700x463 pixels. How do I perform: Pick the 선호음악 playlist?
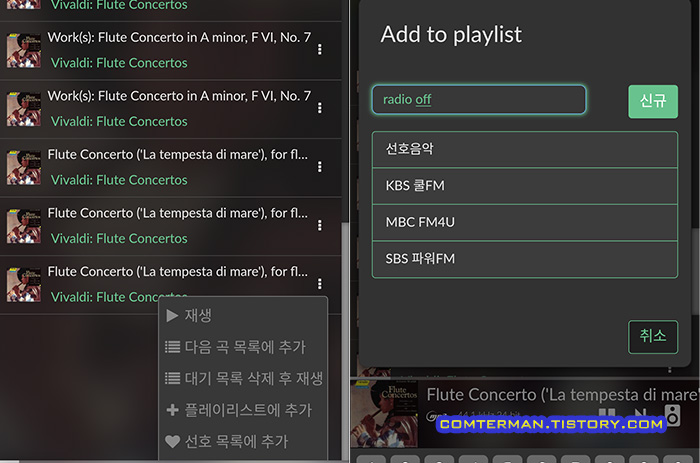[525, 150]
